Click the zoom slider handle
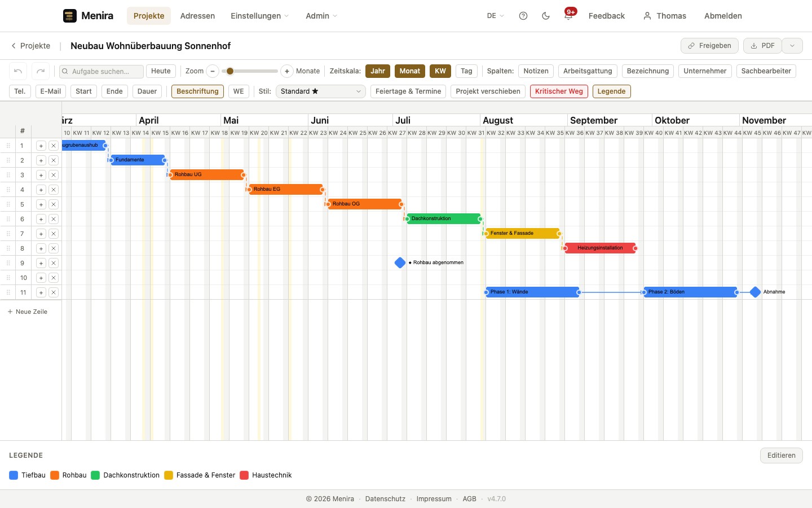This screenshot has height=508, width=812. click(x=230, y=71)
